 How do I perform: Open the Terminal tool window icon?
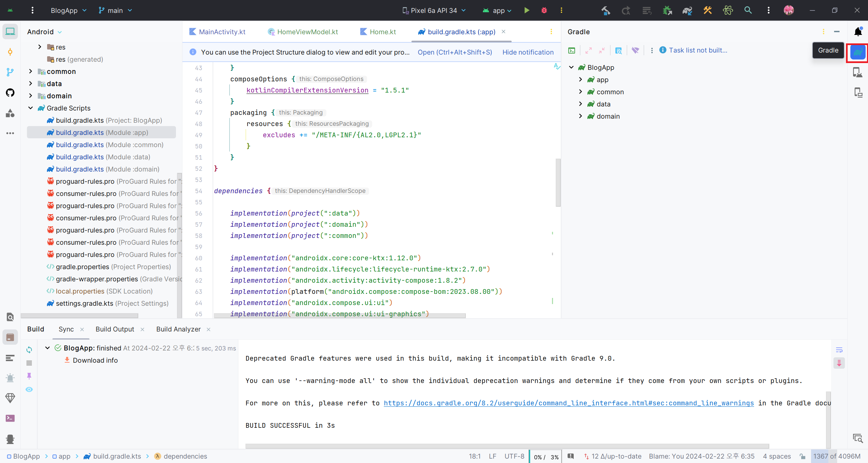click(10, 418)
